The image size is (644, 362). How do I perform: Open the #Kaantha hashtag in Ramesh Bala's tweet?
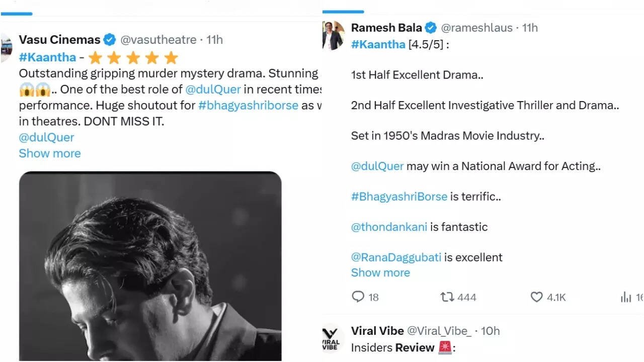[x=378, y=44]
